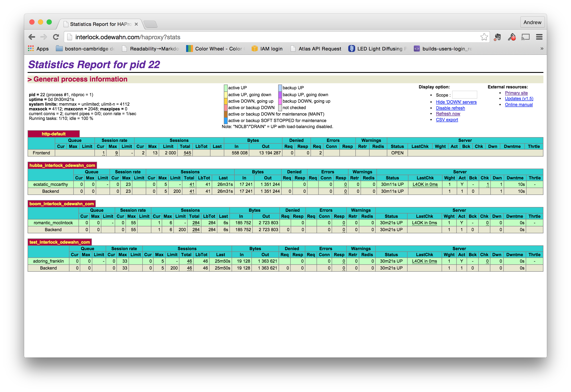Reload the page with the refresh icon
The width and height of the screenshot is (571, 392).
tap(56, 37)
